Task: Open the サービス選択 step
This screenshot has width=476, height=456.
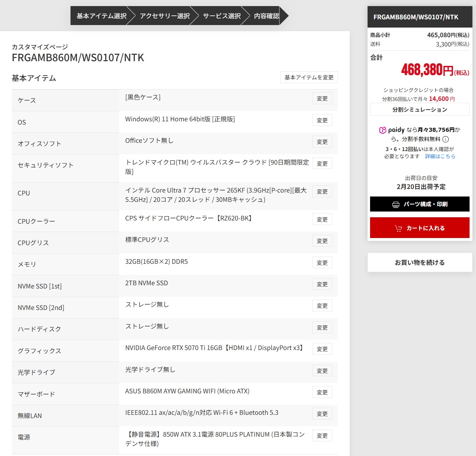Action: pos(222,16)
